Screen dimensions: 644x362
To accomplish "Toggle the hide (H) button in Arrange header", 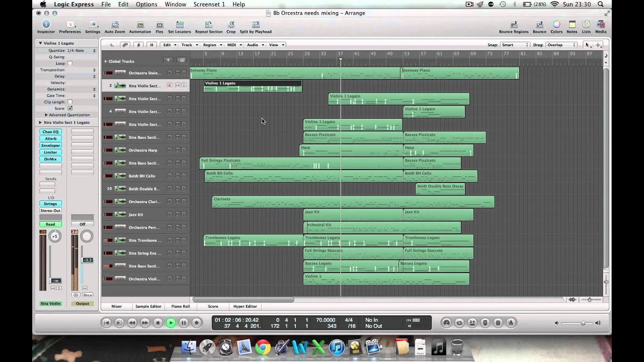I will 151,45.
